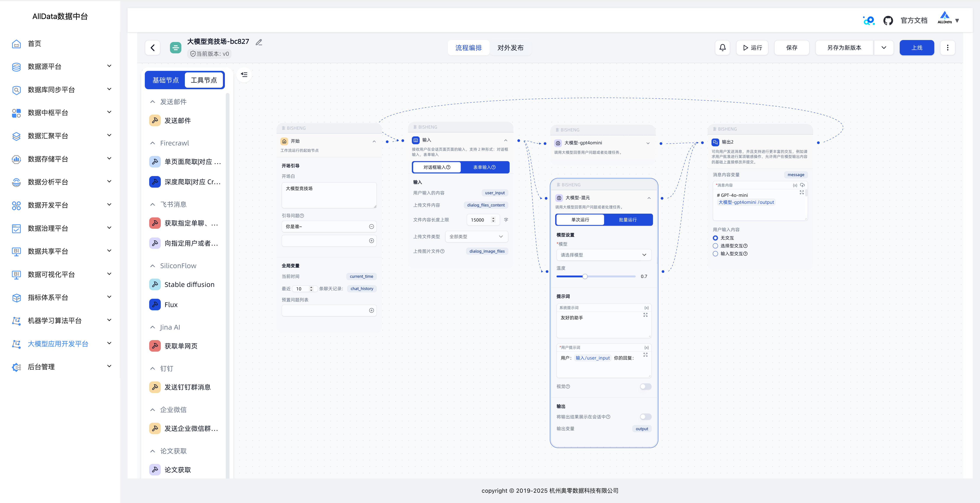Switch to the 对外发布 tab
Screen dimensions: 980x503
[510, 47]
